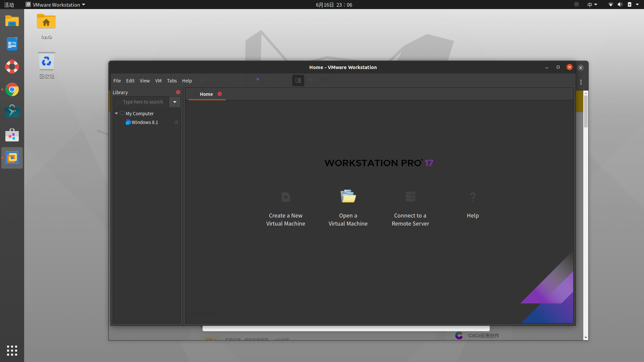The image size is (644, 362).
Task: Open the File menu
Action: pyautogui.click(x=117, y=81)
